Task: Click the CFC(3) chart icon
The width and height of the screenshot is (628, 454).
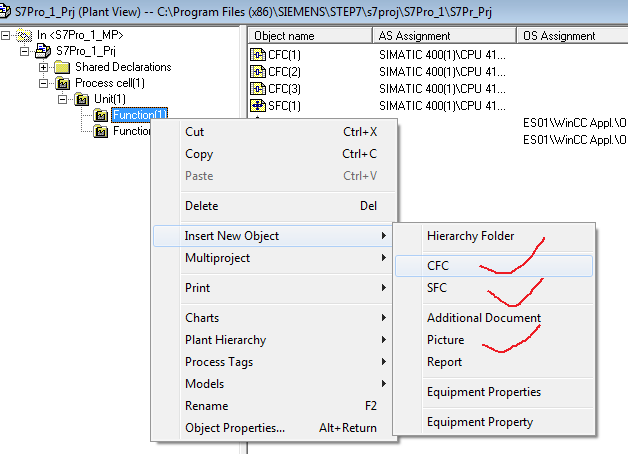Action: click(x=258, y=88)
